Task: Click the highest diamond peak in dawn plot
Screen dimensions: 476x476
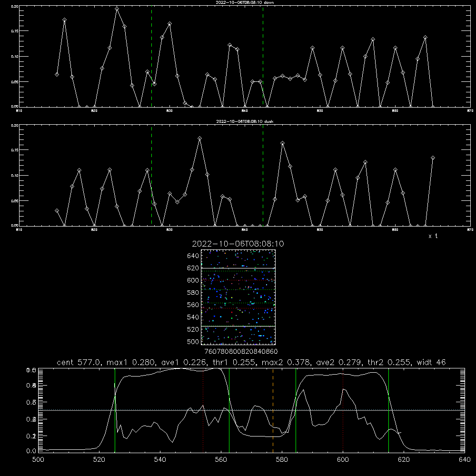Action: (x=117, y=9)
